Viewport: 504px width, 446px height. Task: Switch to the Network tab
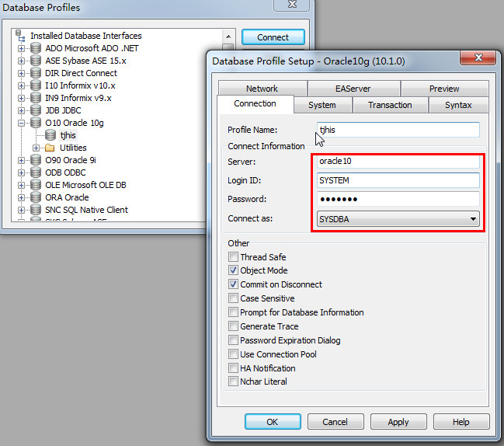pyautogui.click(x=262, y=89)
